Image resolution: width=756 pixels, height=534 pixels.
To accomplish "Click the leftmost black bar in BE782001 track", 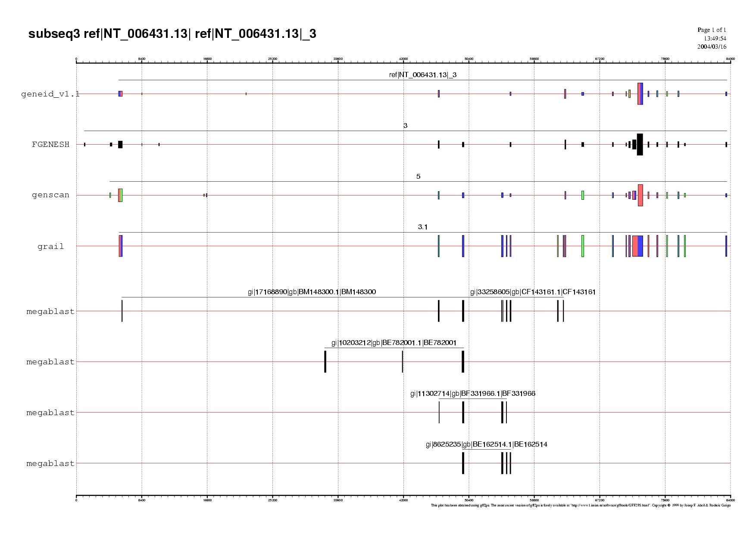I will point(325,362).
